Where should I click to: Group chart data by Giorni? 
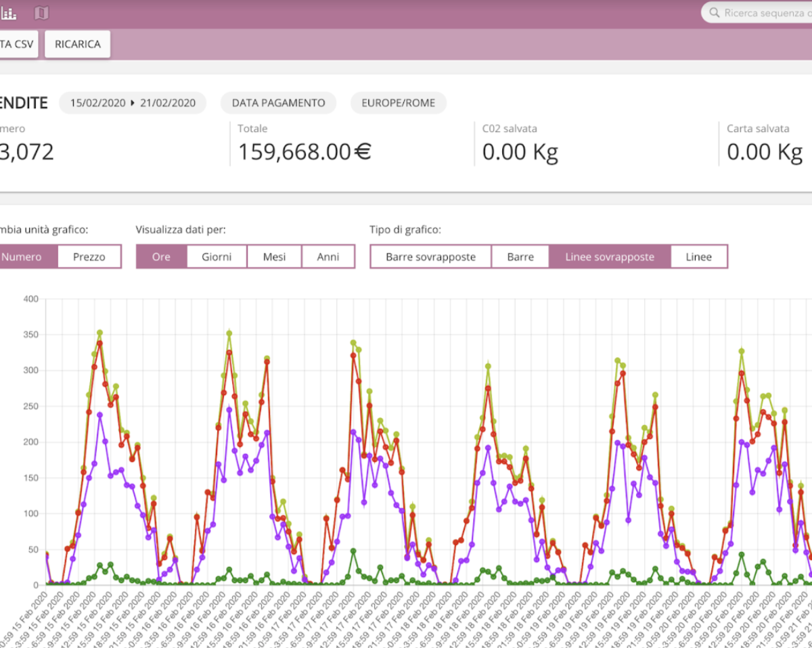[217, 257]
